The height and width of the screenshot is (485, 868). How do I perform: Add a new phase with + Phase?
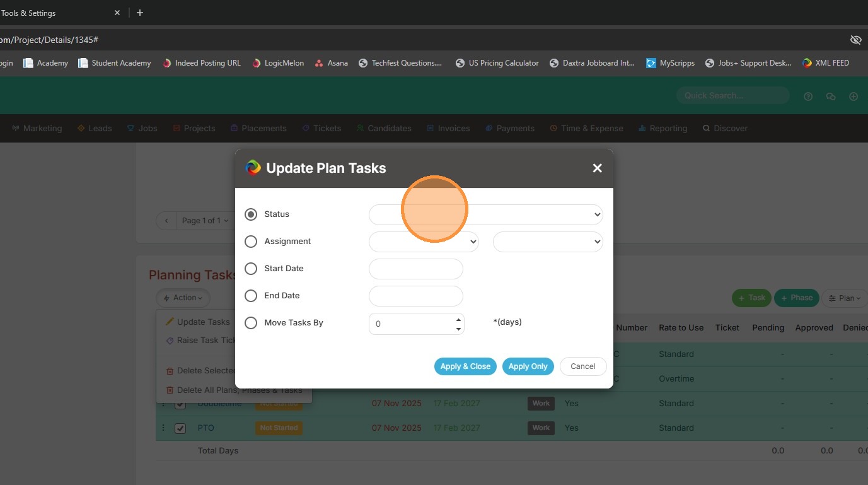point(797,298)
